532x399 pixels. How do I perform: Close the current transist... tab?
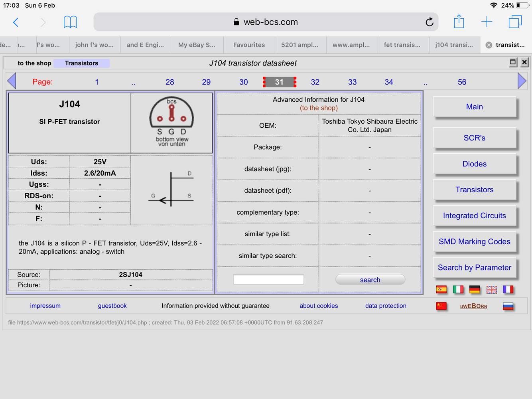489,45
